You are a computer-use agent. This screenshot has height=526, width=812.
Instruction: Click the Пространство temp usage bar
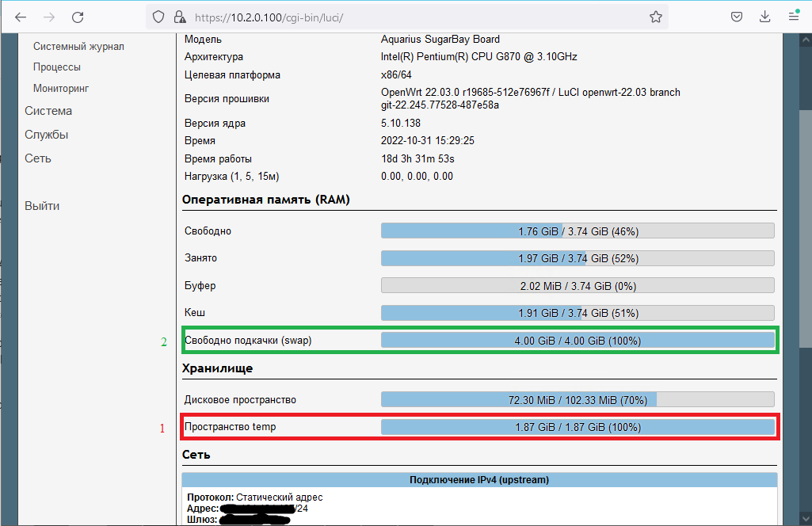[x=578, y=427]
